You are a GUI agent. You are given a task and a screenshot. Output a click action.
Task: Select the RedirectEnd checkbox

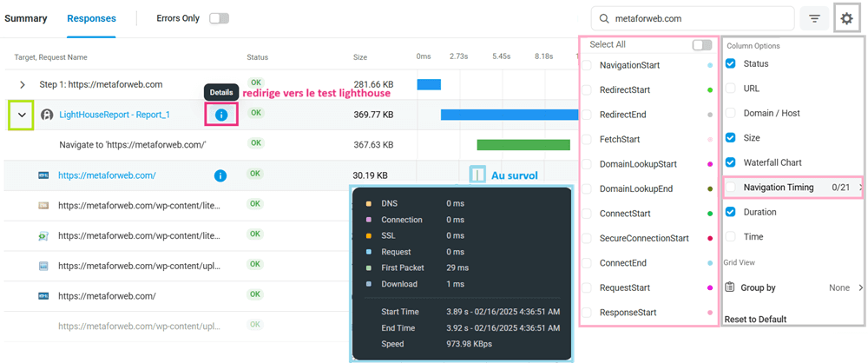pyautogui.click(x=587, y=115)
